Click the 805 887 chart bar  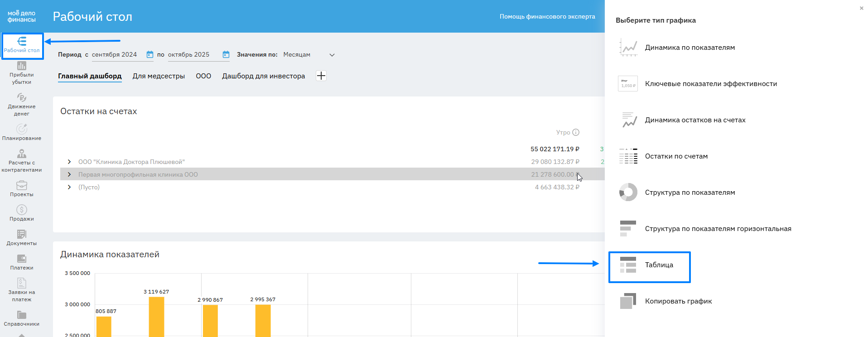pyautogui.click(x=104, y=327)
